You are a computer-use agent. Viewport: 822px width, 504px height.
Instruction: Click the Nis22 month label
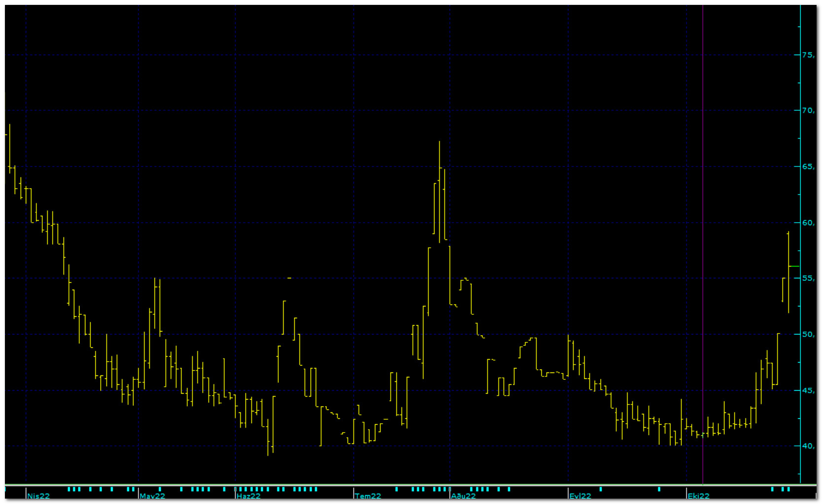click(x=38, y=496)
